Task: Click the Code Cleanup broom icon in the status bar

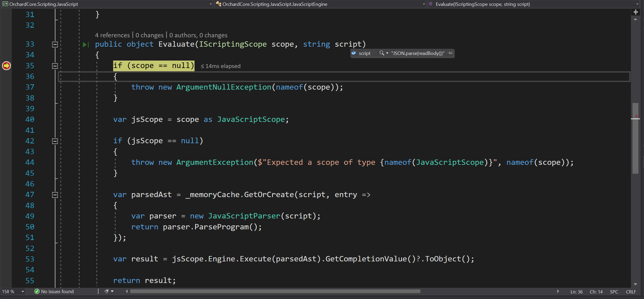Action: (x=107, y=291)
